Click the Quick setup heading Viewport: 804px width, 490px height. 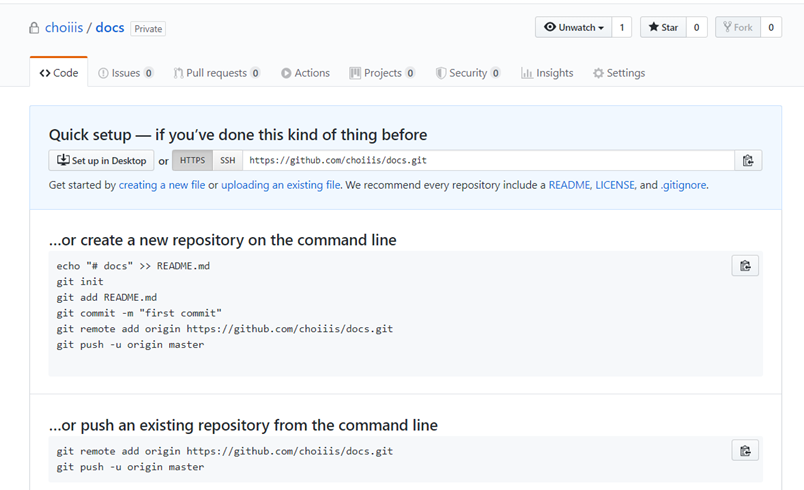(238, 135)
